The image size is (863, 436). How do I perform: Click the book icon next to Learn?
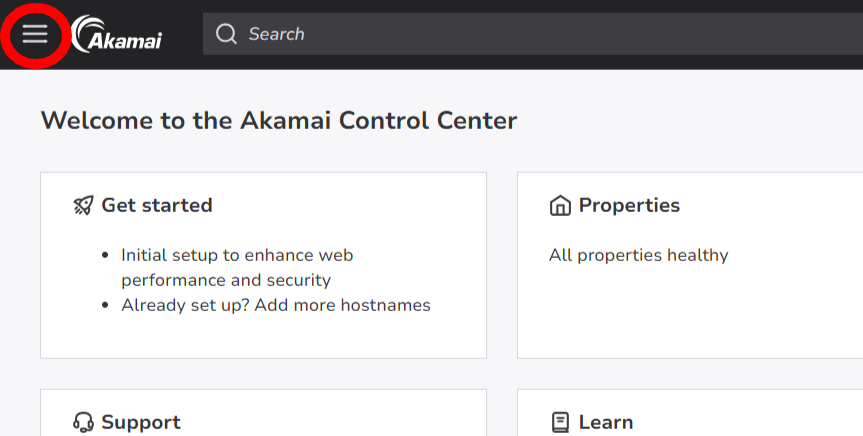(560, 422)
